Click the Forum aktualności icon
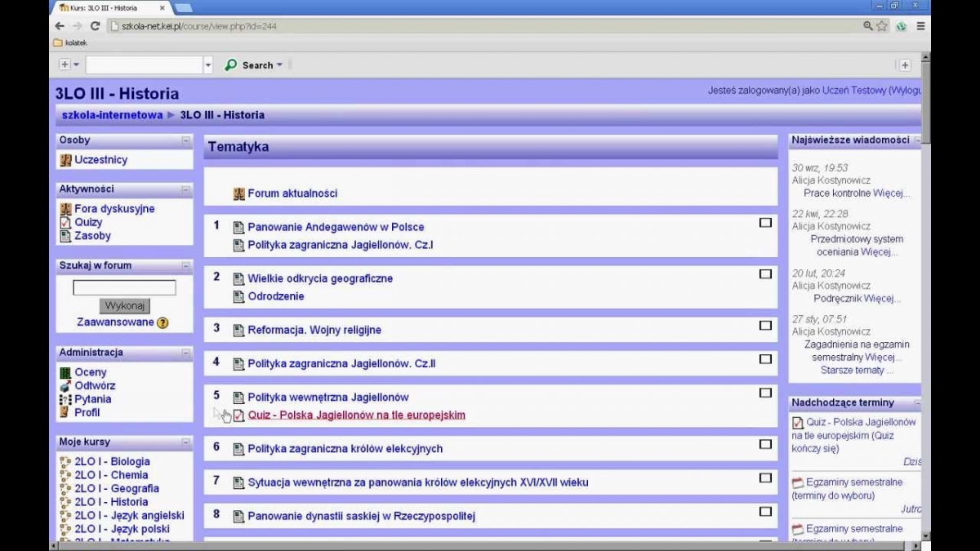Screen dimensions: 980x551 pos(238,194)
